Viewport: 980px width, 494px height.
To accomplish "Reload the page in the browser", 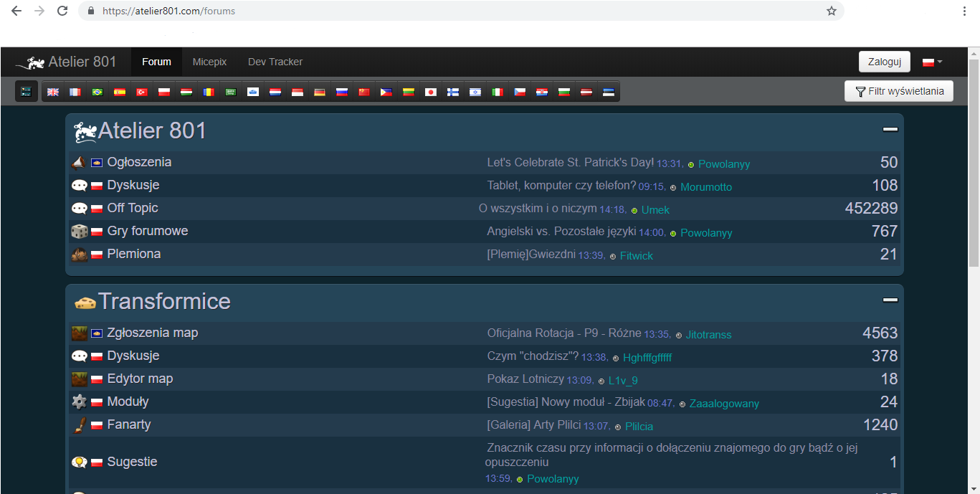I will (x=62, y=11).
